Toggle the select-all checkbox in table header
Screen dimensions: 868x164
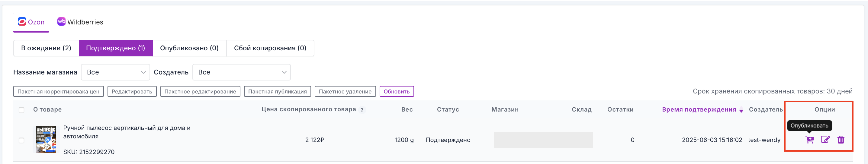pyautogui.click(x=21, y=110)
